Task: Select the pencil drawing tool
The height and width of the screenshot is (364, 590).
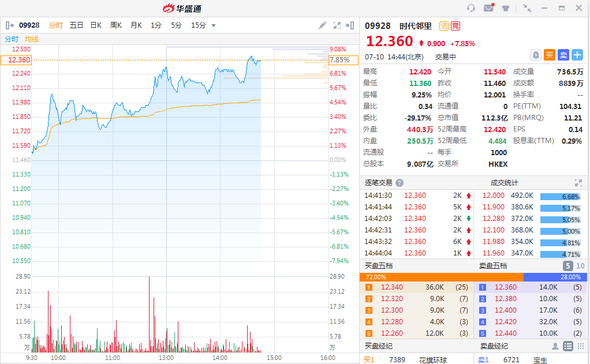Action: tap(323, 25)
